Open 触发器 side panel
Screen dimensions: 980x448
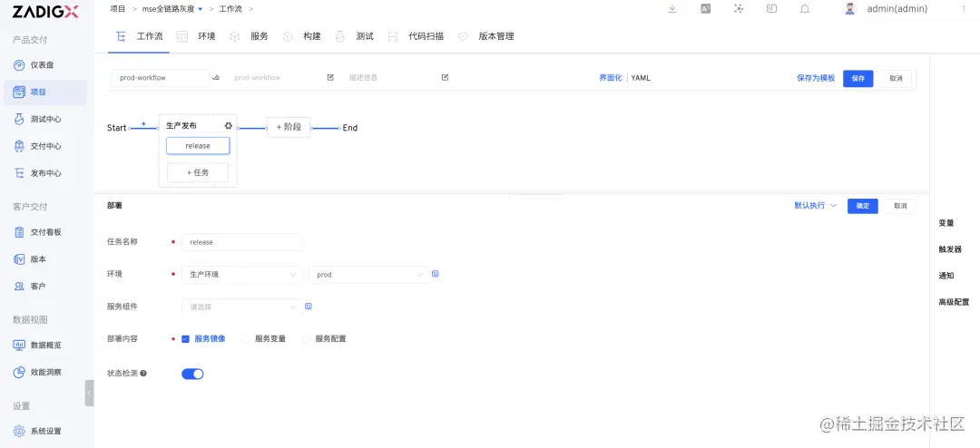(950, 249)
